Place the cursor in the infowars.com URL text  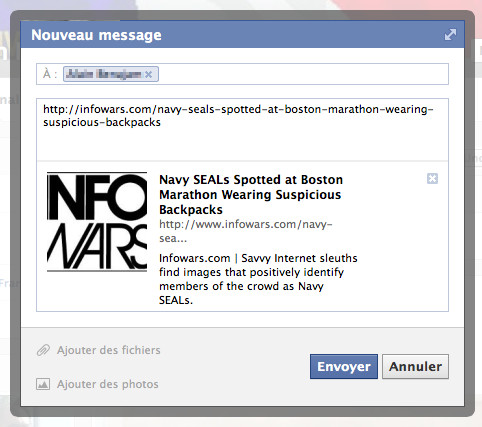pyautogui.click(x=238, y=116)
